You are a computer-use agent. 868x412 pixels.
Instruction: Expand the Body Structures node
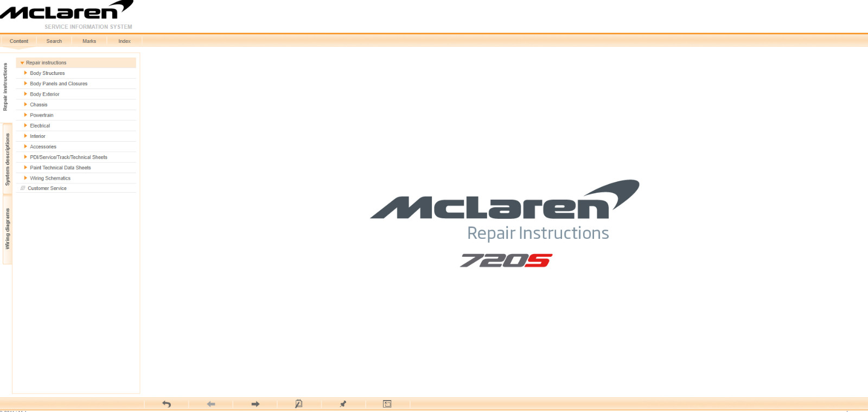[25, 73]
